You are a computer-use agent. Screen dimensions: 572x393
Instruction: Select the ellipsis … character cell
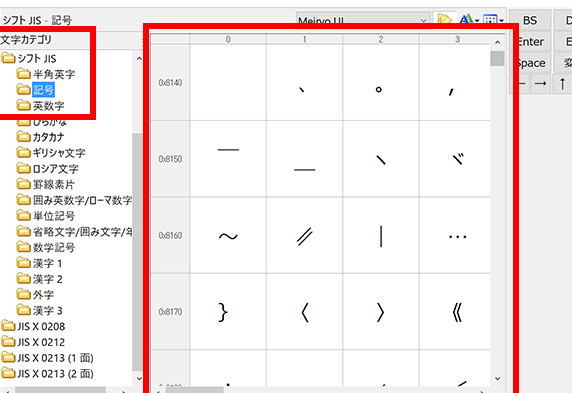click(455, 235)
